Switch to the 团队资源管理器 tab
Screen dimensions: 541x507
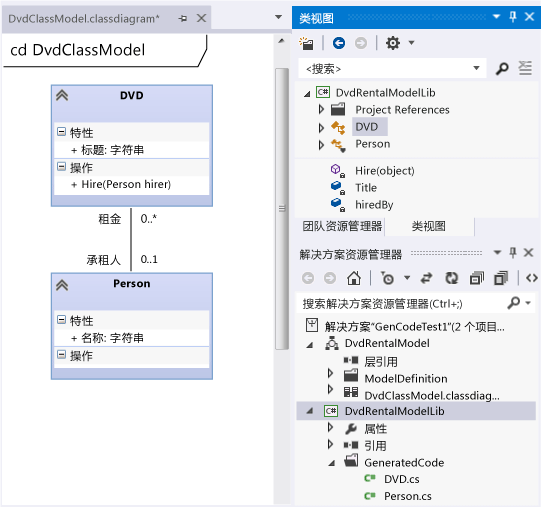[x=342, y=226]
